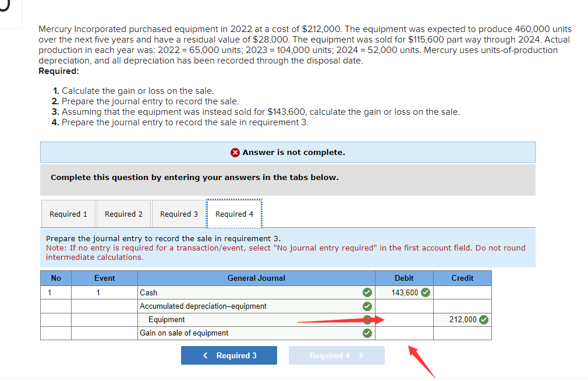
Task: Click the credit cell for Accumulated depreciation–equipment
Action: pos(462,306)
